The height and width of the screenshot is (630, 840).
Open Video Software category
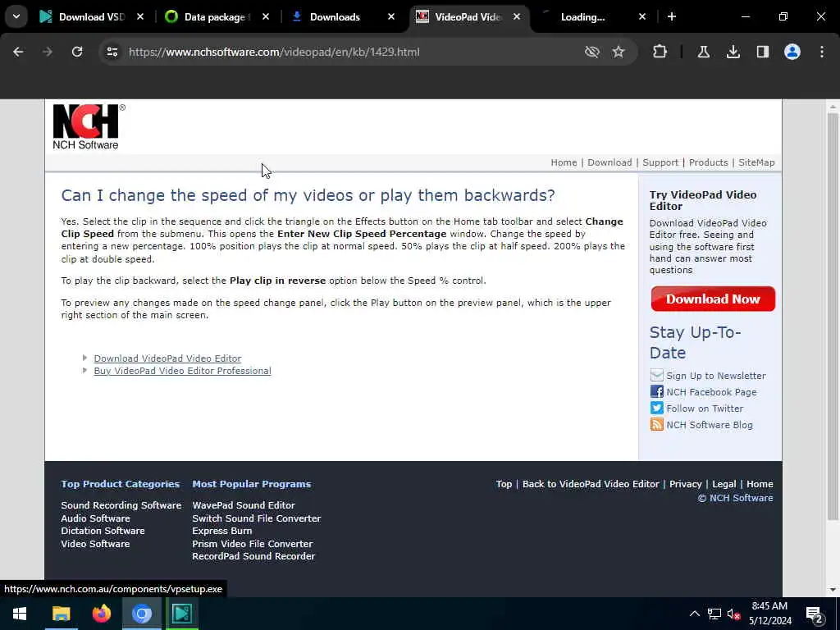click(95, 544)
